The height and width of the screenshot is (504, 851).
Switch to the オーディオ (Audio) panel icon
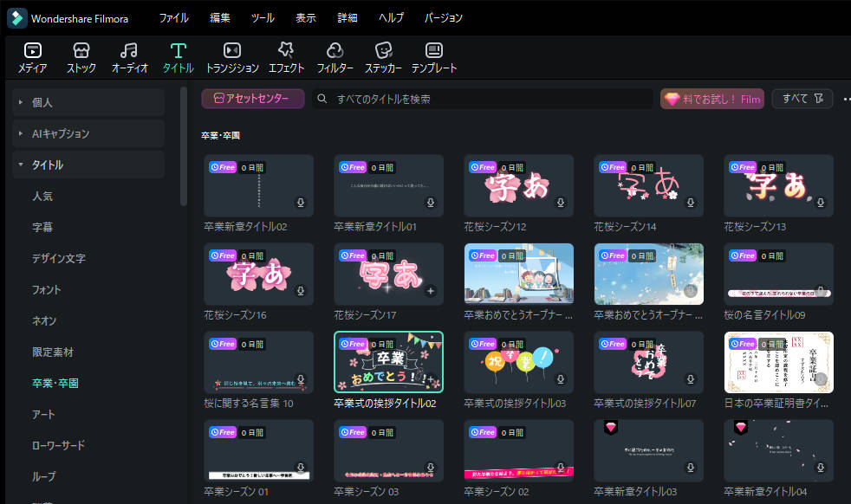click(x=128, y=57)
